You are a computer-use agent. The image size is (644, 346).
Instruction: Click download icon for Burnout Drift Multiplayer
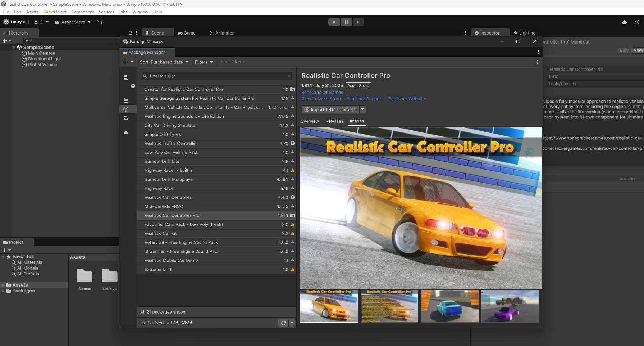pyautogui.click(x=293, y=179)
